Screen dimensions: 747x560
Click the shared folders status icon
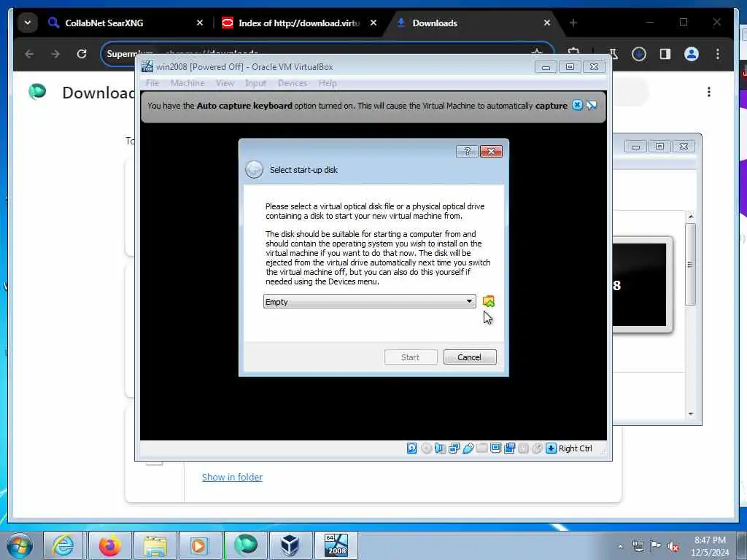(x=481, y=448)
